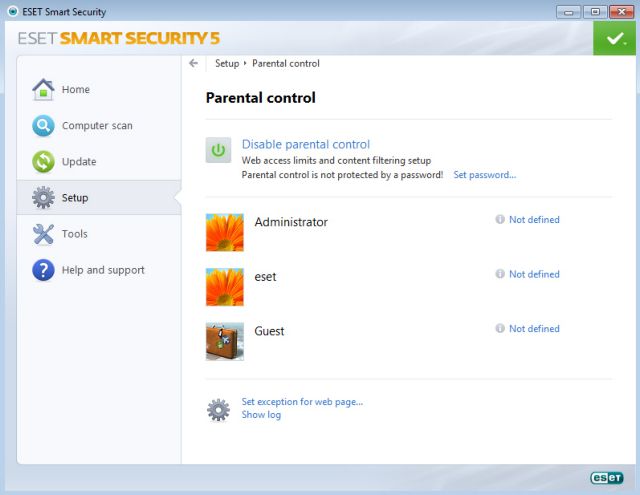Click Not defined for Administrator account
The height and width of the screenshot is (495, 640).
click(533, 220)
